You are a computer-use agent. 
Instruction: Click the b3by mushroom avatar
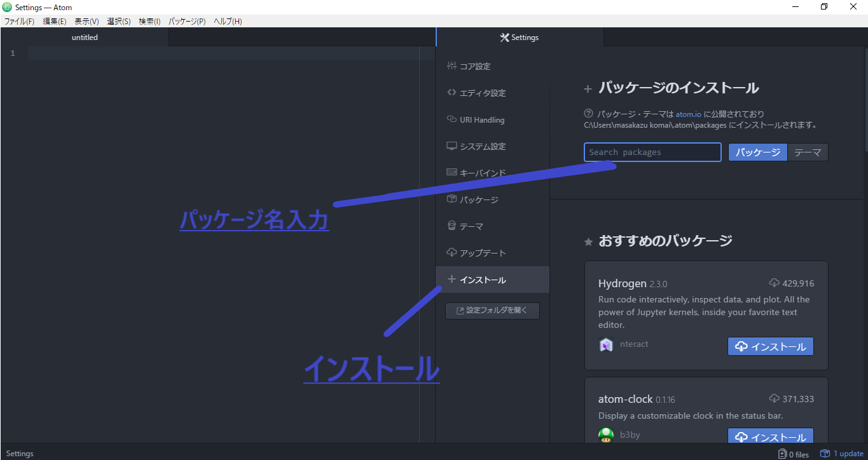(x=606, y=435)
